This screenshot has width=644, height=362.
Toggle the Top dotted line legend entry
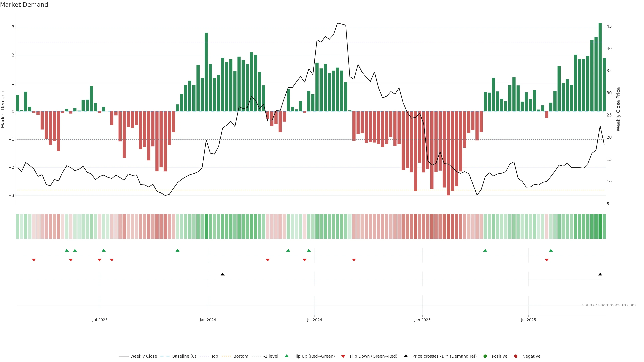[214, 356]
